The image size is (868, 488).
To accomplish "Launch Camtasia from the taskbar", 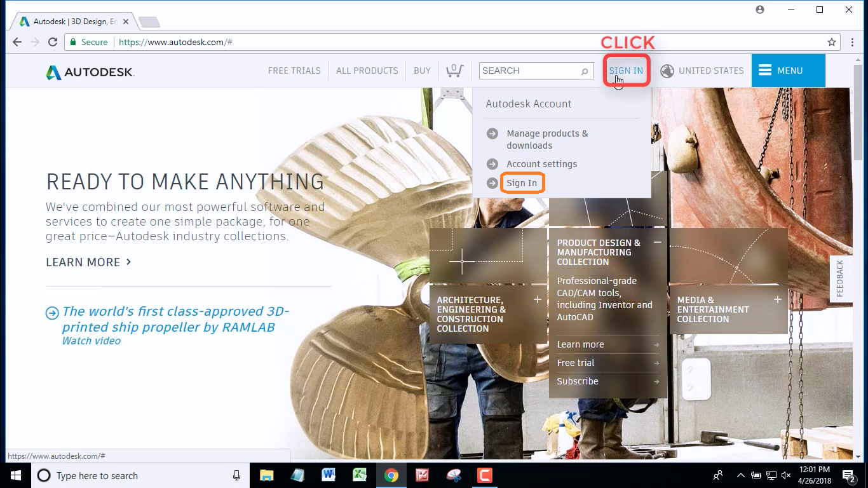I will (x=485, y=475).
